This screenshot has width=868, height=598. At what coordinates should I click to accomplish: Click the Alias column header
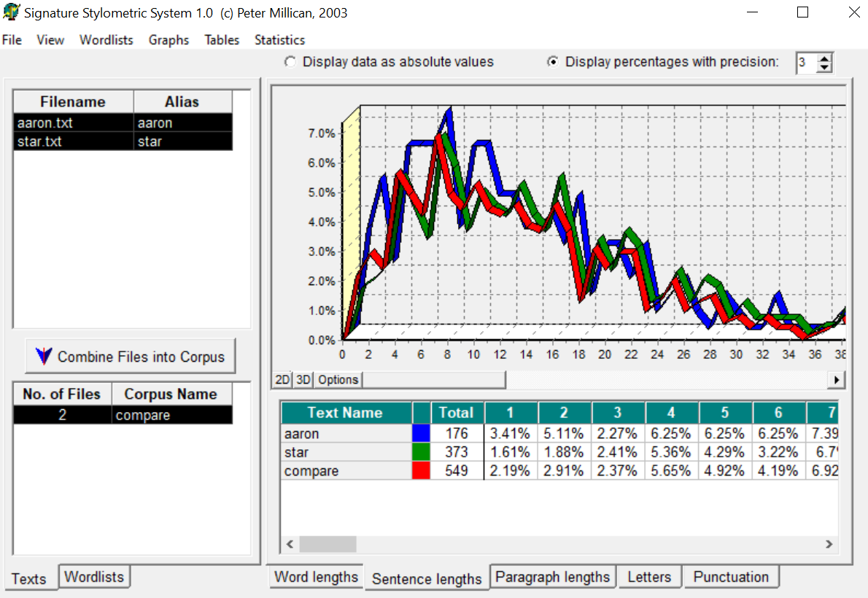[182, 102]
